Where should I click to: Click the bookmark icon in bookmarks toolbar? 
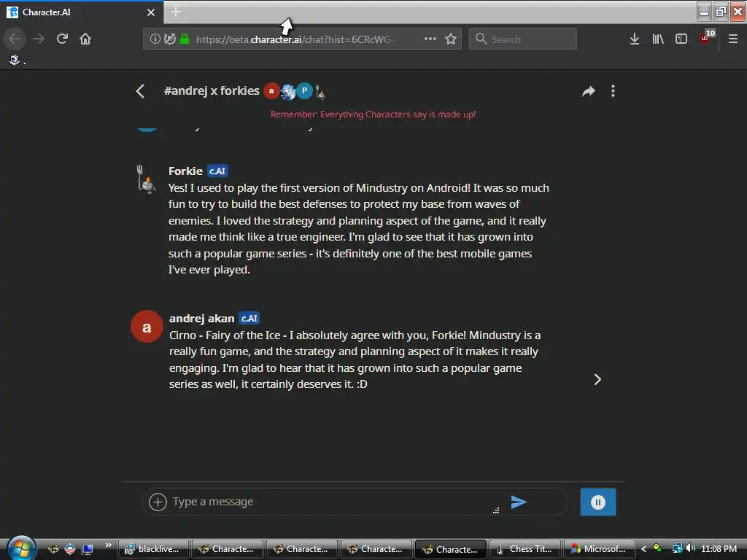(x=15, y=60)
